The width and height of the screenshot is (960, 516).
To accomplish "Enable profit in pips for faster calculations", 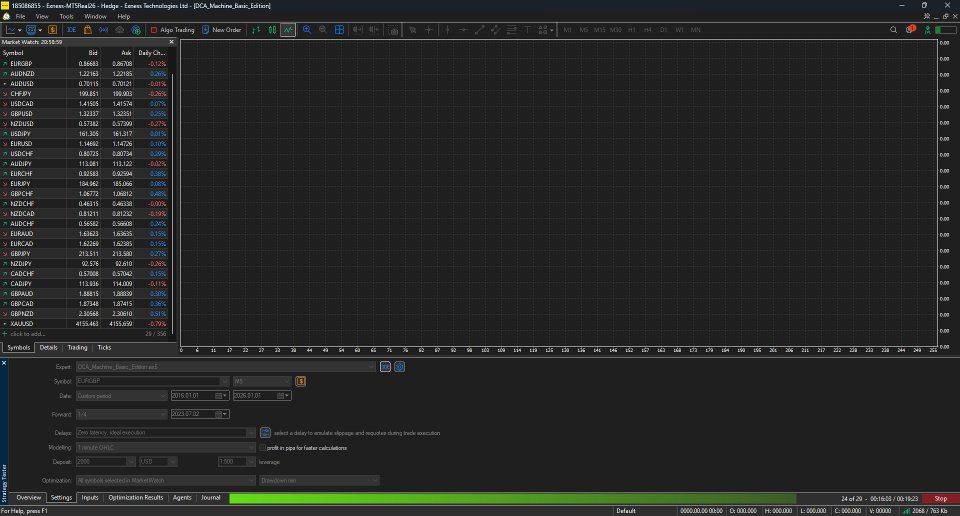I will click(x=263, y=447).
